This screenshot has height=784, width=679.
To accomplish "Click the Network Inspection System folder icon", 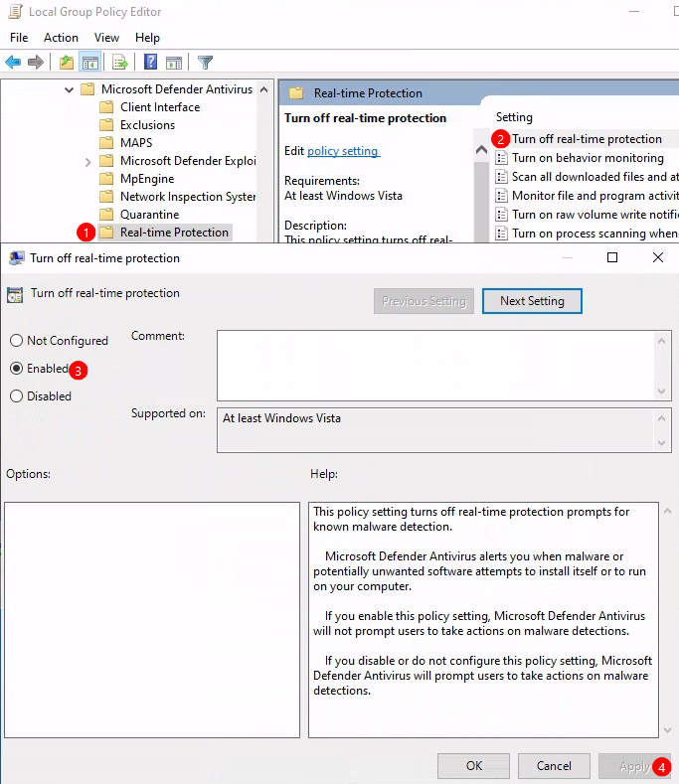I will click(x=106, y=197).
